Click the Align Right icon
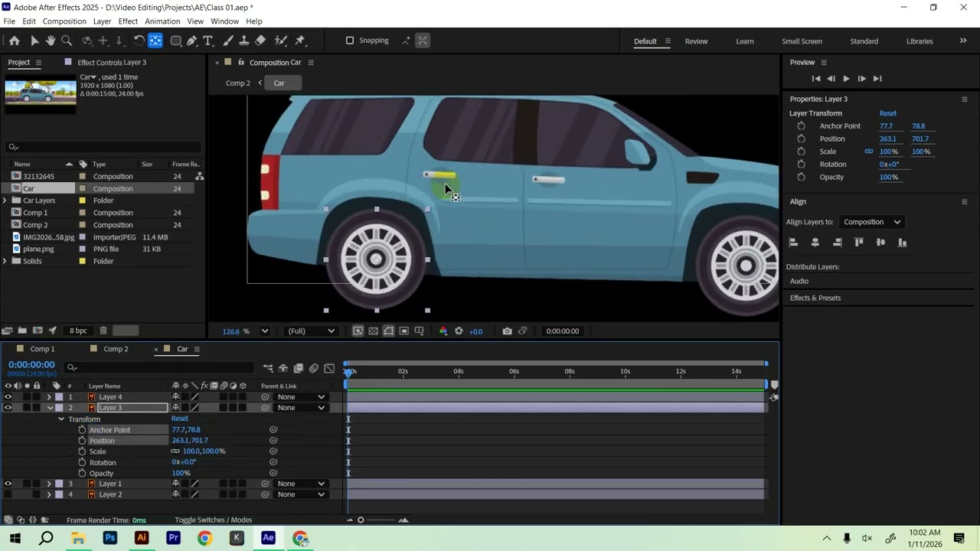Screen dimensions: 980x551 (x=837, y=243)
